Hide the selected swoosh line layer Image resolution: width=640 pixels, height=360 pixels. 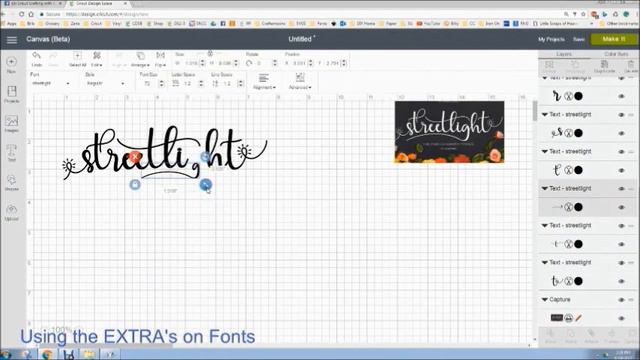pyautogui.click(x=622, y=207)
